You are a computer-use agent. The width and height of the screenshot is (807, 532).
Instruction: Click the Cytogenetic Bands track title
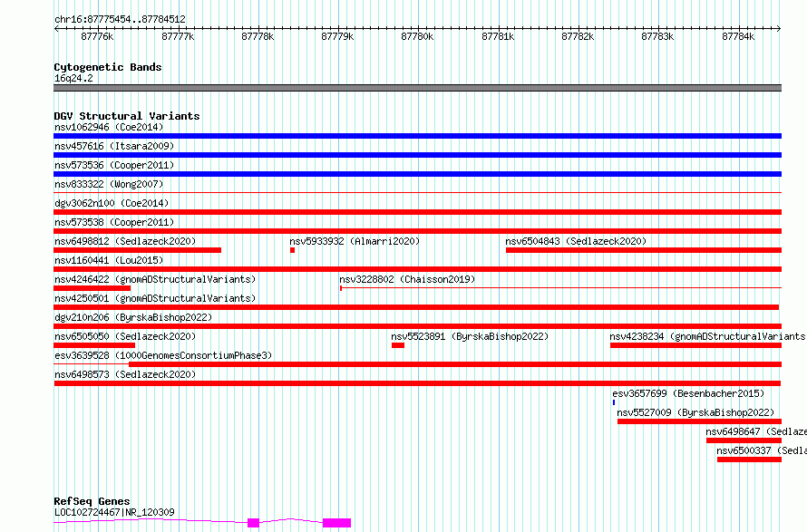(x=108, y=67)
